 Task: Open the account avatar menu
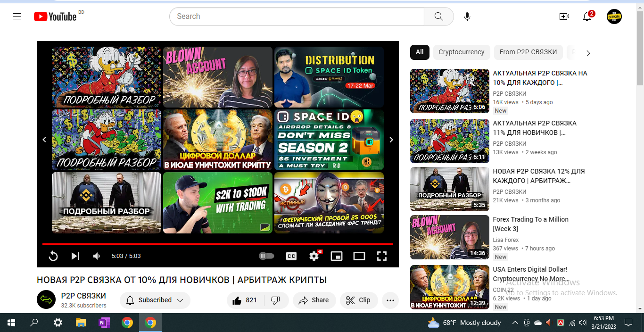(x=614, y=17)
